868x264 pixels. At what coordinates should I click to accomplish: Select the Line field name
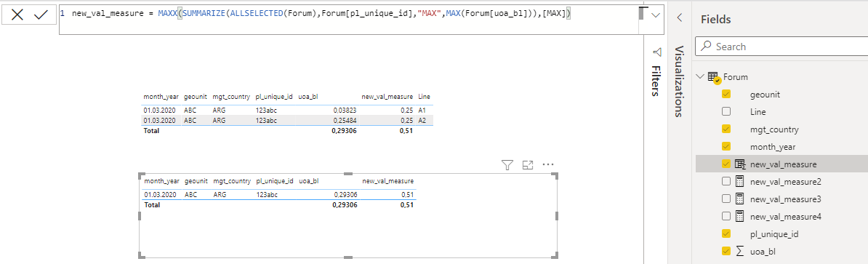758,112
